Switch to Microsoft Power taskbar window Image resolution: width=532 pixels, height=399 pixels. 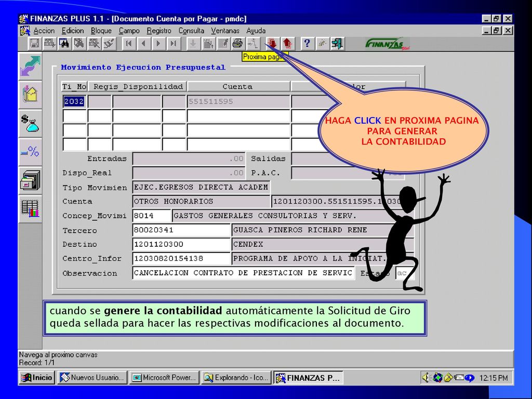tap(165, 378)
